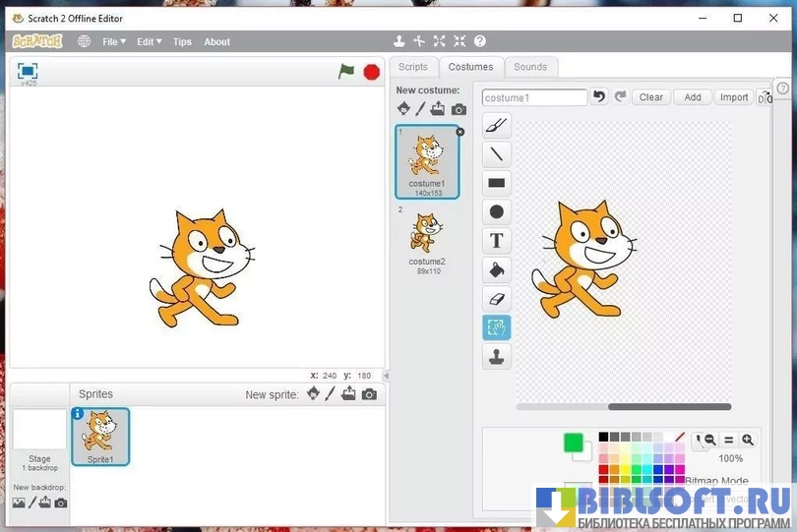Open the Edit dropdown menu

(149, 42)
